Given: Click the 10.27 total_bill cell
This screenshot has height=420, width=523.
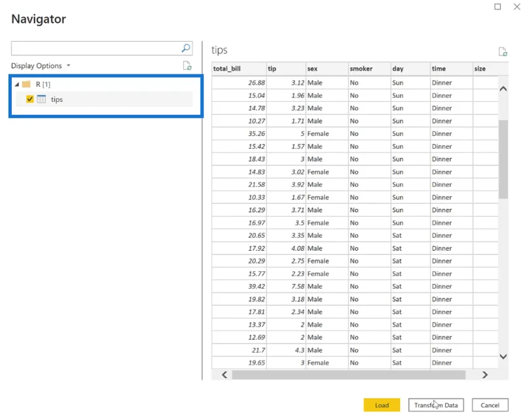Looking at the screenshot, I should (x=239, y=121).
